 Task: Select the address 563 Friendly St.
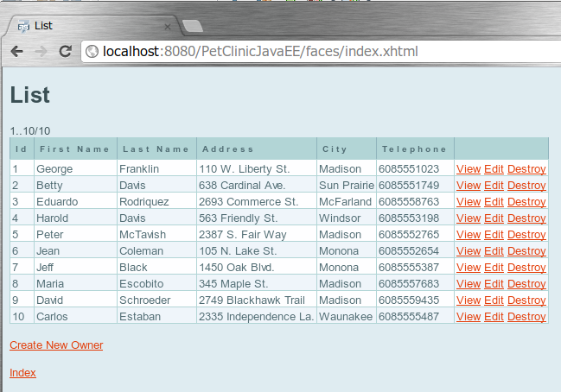[238, 218]
